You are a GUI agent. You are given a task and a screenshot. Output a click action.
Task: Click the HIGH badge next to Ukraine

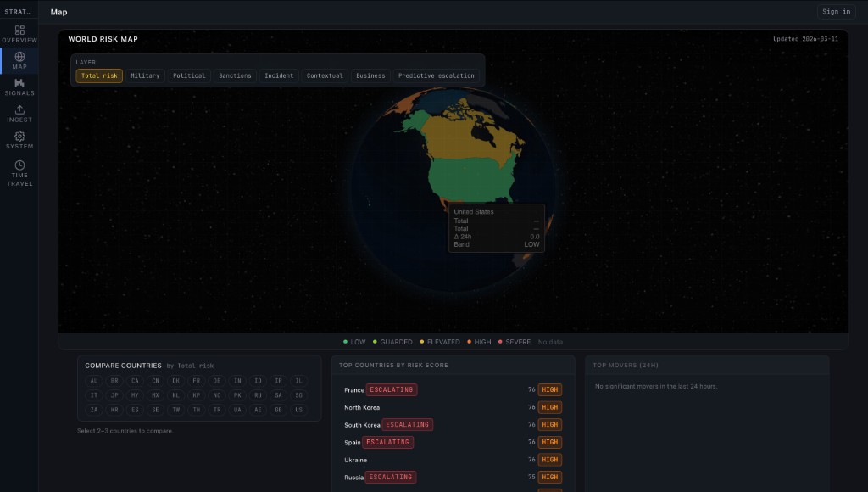pyautogui.click(x=550, y=460)
